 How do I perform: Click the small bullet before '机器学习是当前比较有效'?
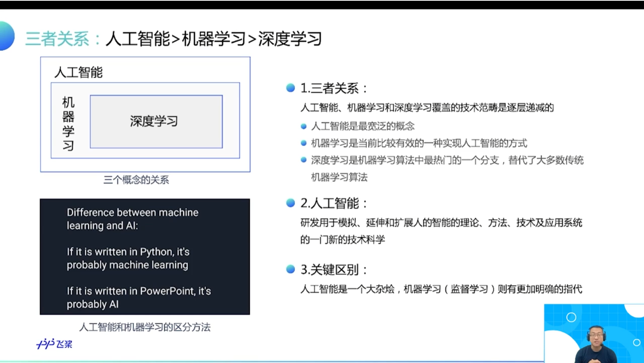tap(304, 143)
